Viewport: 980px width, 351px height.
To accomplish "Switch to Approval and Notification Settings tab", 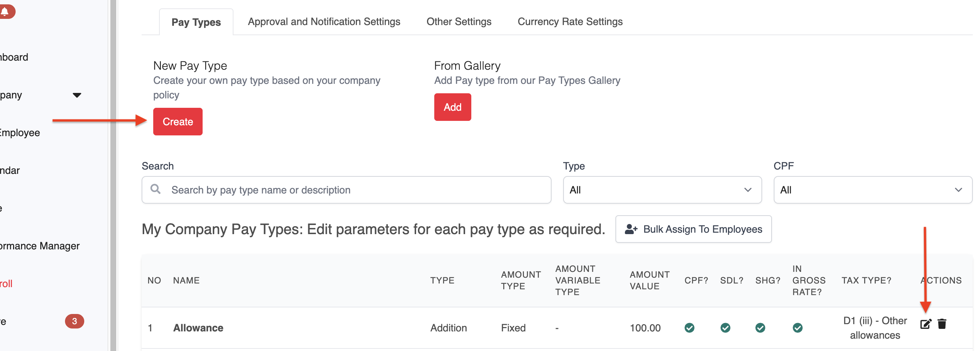I will pos(324,22).
